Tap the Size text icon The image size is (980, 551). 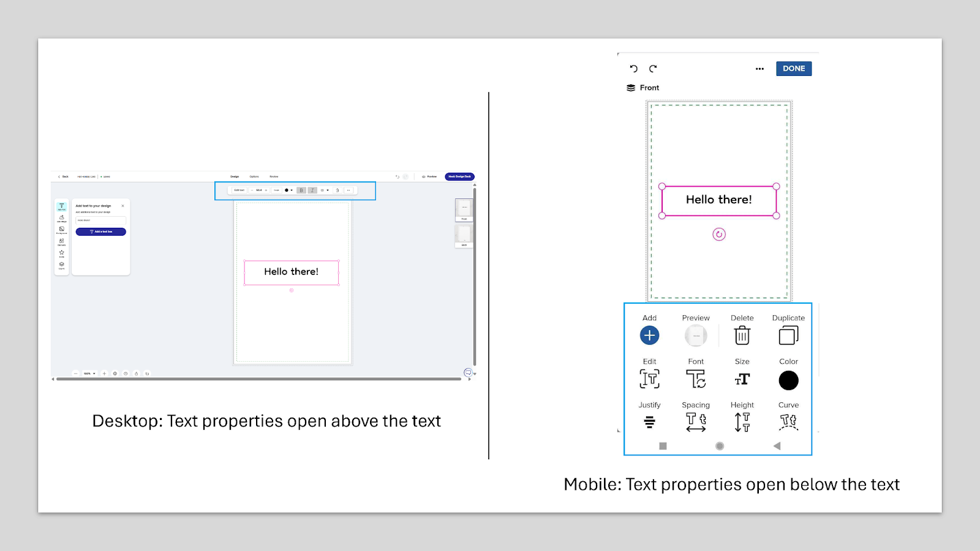742,380
